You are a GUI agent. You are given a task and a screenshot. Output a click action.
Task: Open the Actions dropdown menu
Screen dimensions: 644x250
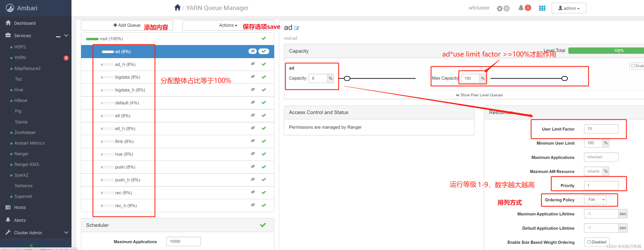coord(228,25)
